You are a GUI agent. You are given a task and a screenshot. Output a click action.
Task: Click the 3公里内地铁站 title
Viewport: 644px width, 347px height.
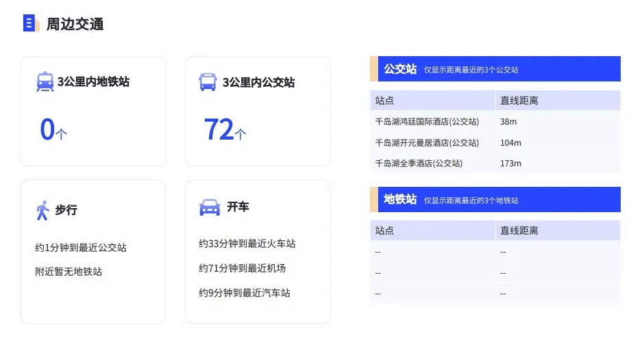93,81
